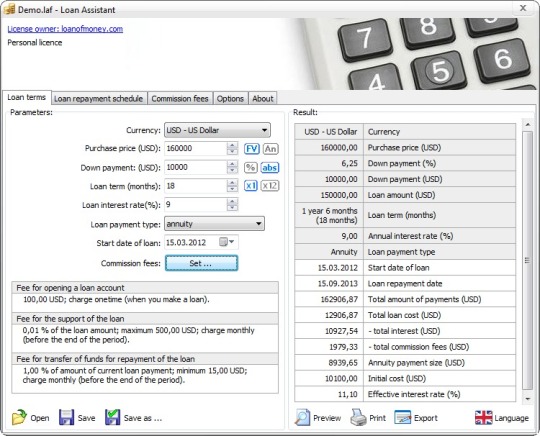Image resolution: width=540 pixels, height=436 pixels.
Task: Select the 'Effective interest rate (%)' row
Action: [405, 394]
